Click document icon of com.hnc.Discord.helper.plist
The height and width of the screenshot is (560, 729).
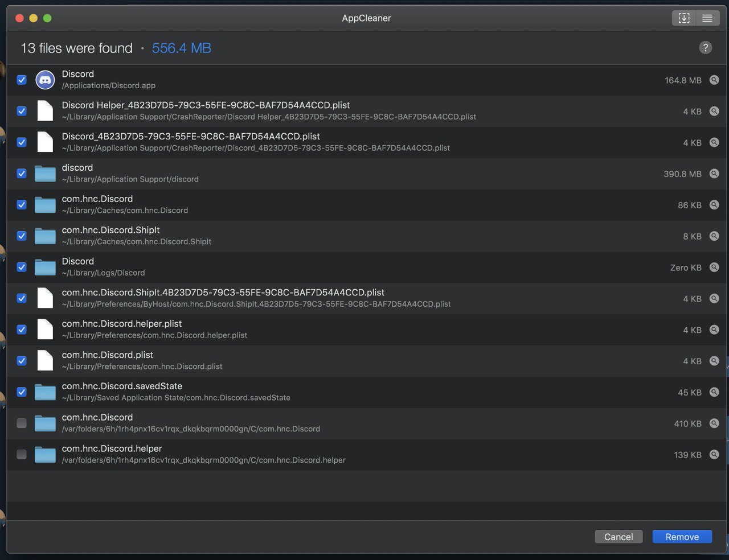point(45,330)
